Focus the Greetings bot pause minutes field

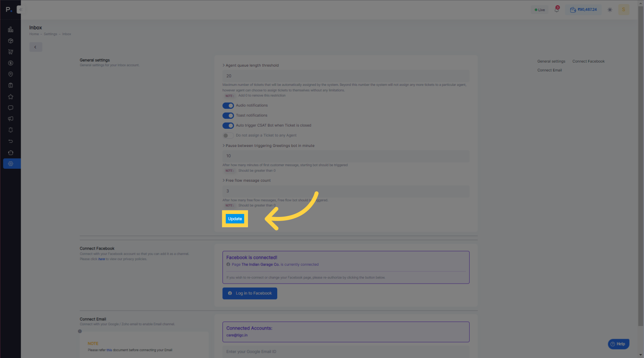coord(346,156)
